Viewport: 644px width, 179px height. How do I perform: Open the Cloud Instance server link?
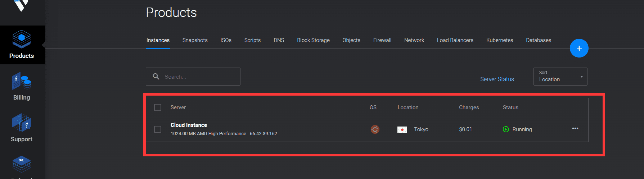click(189, 125)
